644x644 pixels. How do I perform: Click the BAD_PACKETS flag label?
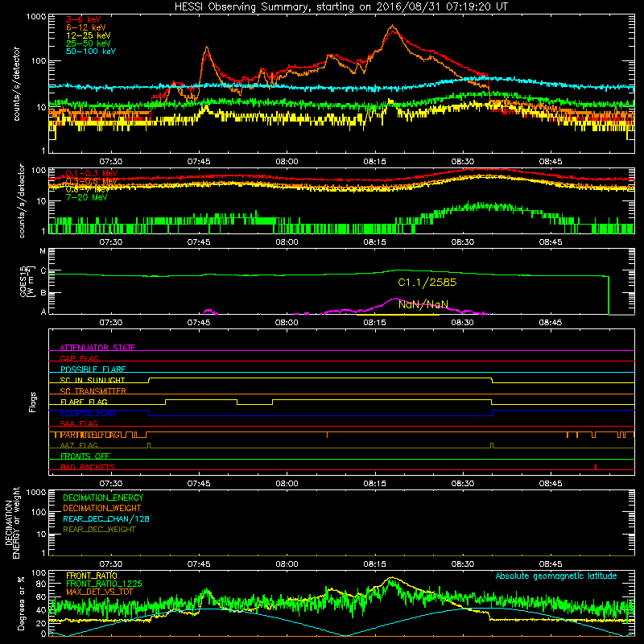pos(88,468)
